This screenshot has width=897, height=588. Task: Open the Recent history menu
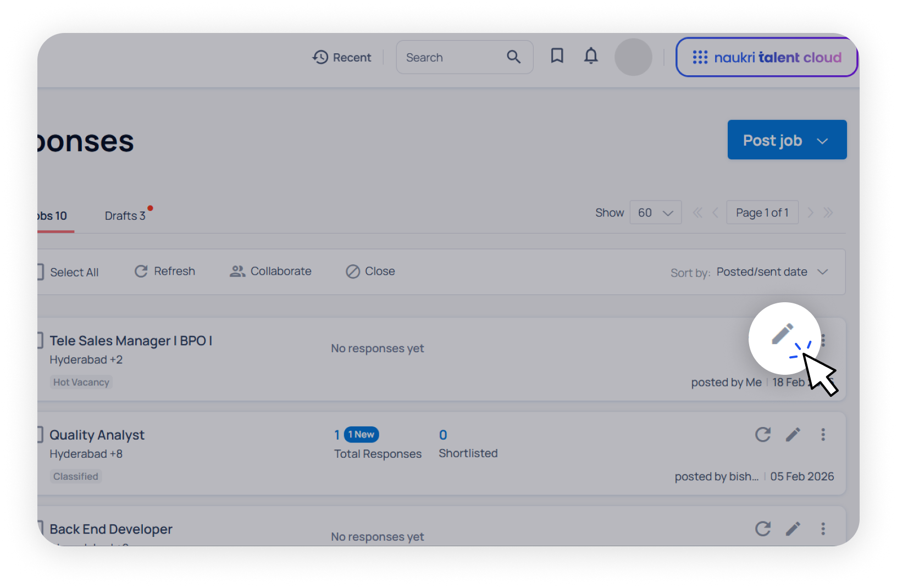coord(342,57)
